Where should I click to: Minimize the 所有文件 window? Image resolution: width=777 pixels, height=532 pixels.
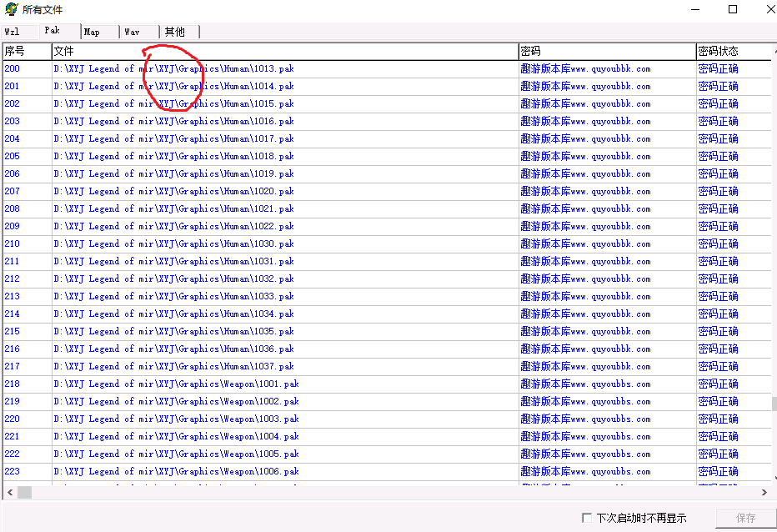[696, 9]
